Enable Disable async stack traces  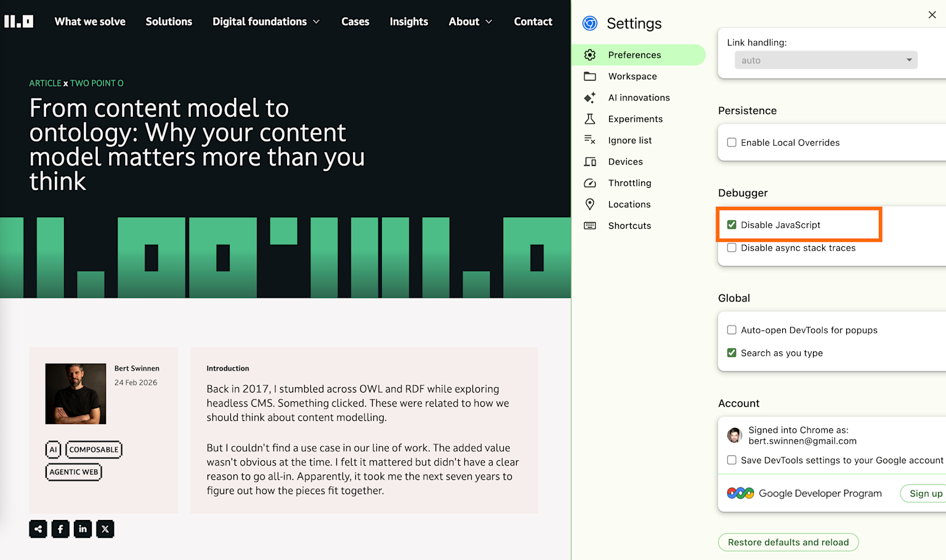[732, 247]
